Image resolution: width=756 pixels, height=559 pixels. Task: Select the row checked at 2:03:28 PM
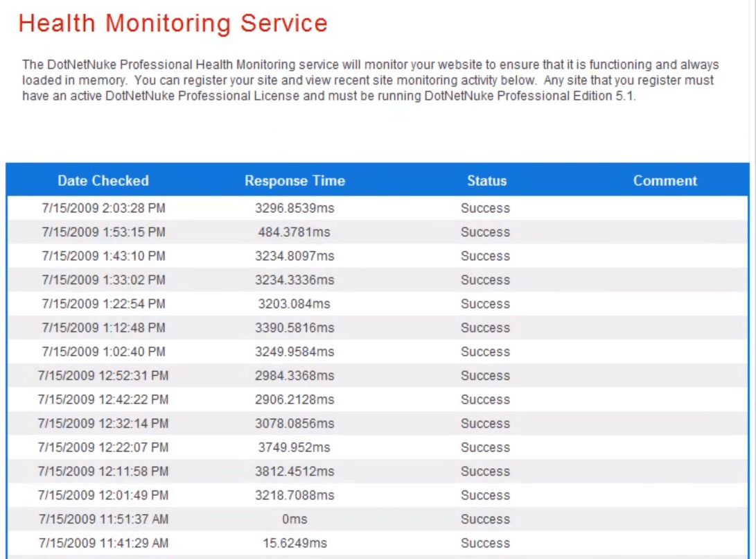coord(103,208)
